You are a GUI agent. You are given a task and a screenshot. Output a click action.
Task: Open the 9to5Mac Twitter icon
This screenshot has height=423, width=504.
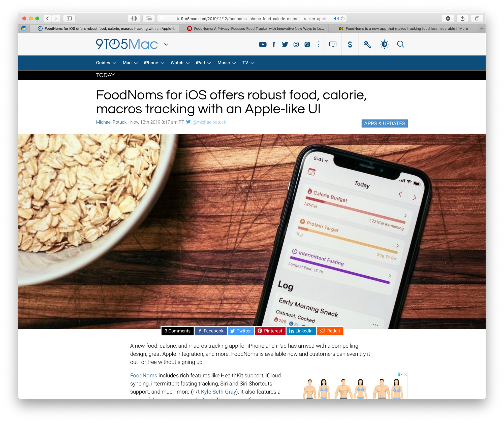pyautogui.click(x=285, y=45)
